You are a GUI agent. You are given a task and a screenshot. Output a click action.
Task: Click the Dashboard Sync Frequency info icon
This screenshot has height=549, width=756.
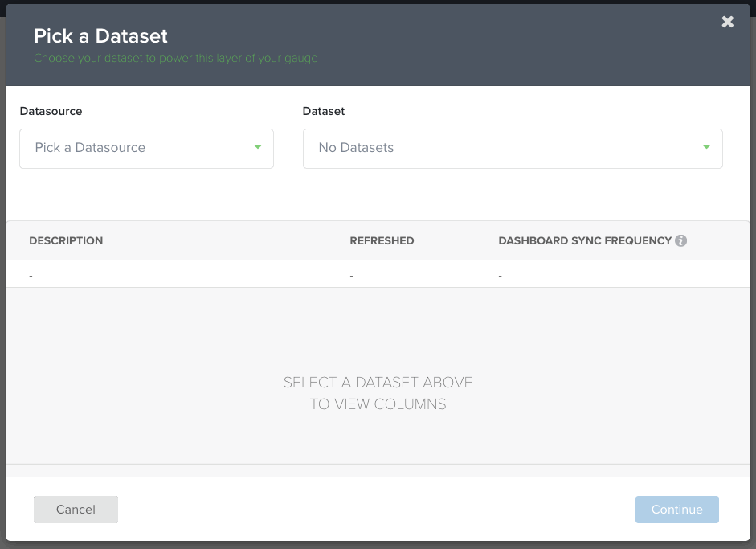tap(680, 240)
